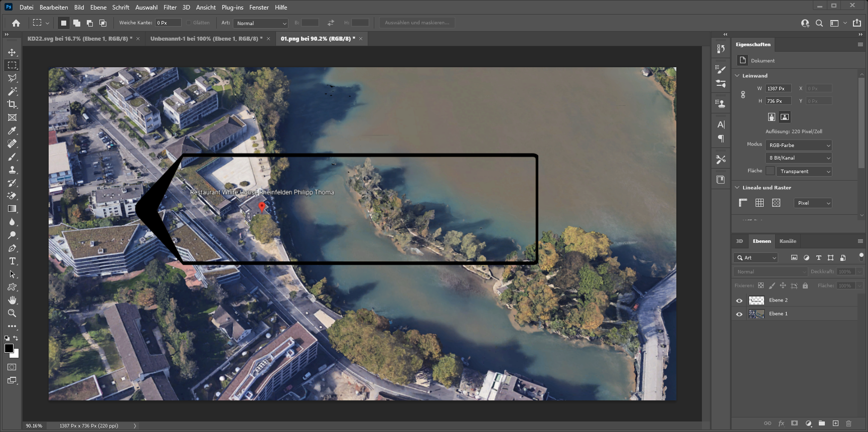Change screen mode icon in toolbar
868x432 pixels.
[x=12, y=380]
